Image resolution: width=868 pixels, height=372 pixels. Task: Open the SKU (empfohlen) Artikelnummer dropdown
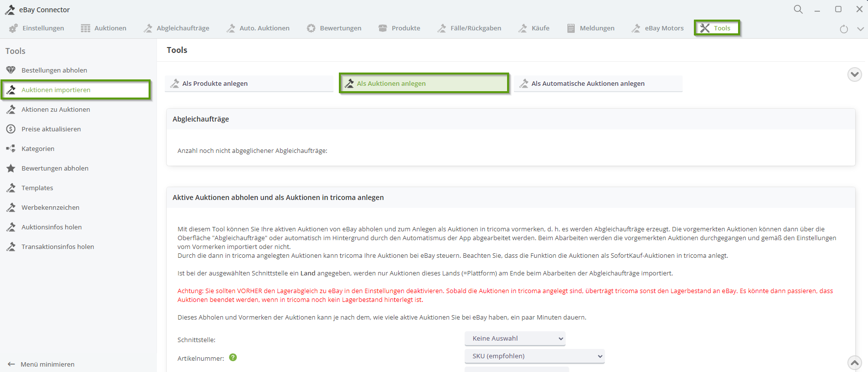(535, 356)
